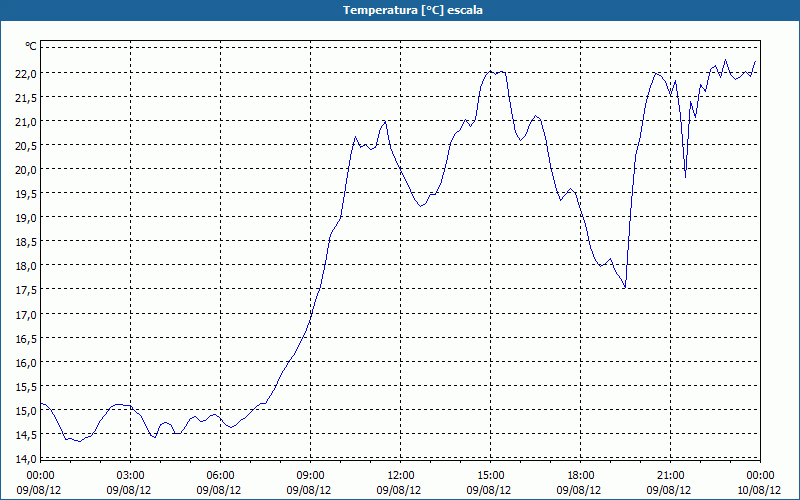Click the 18,5 temperature axis value

[x=26, y=242]
